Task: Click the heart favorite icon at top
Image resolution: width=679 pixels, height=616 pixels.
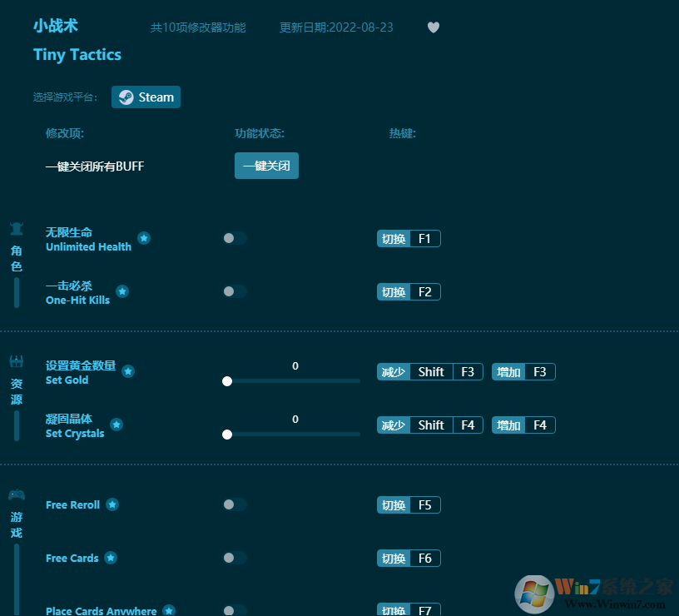Action: (x=434, y=27)
